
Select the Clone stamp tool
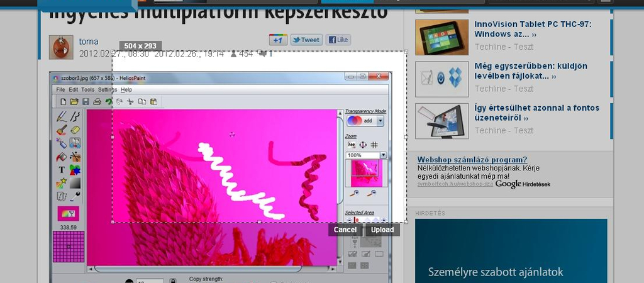pyautogui.click(x=75, y=143)
